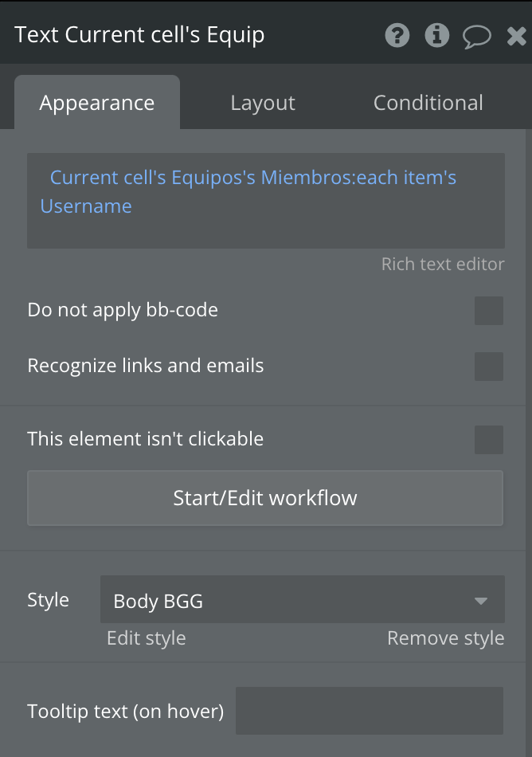Switch to the Appearance tab
This screenshot has width=532, height=757.
coord(97,103)
